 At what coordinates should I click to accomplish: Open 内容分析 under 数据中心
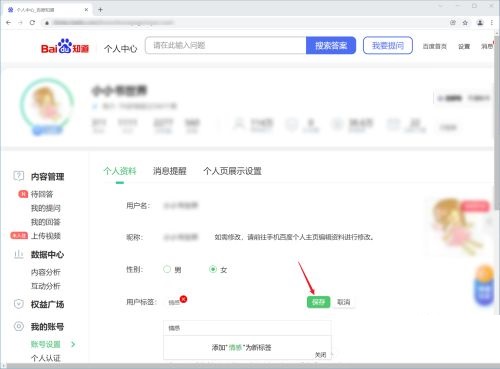(46, 272)
